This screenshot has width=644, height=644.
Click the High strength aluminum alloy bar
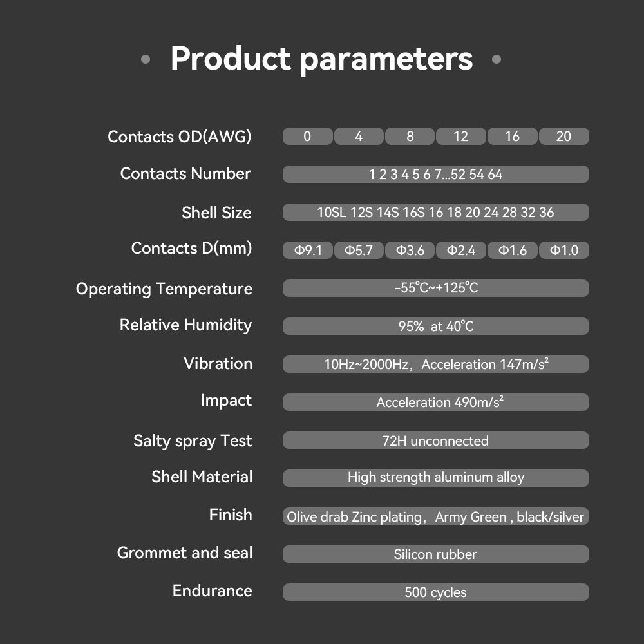(x=435, y=478)
